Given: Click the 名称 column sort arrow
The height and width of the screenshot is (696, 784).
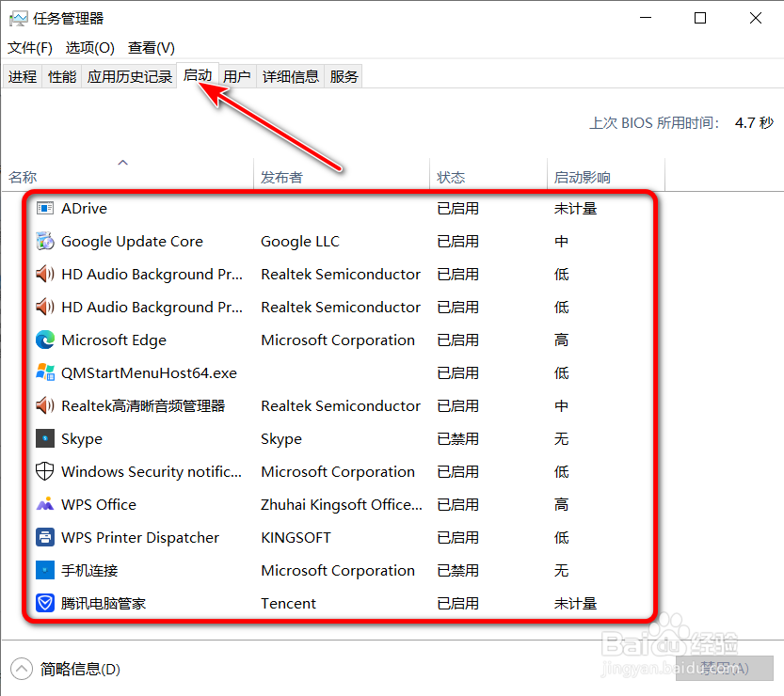Looking at the screenshot, I should 122,163.
